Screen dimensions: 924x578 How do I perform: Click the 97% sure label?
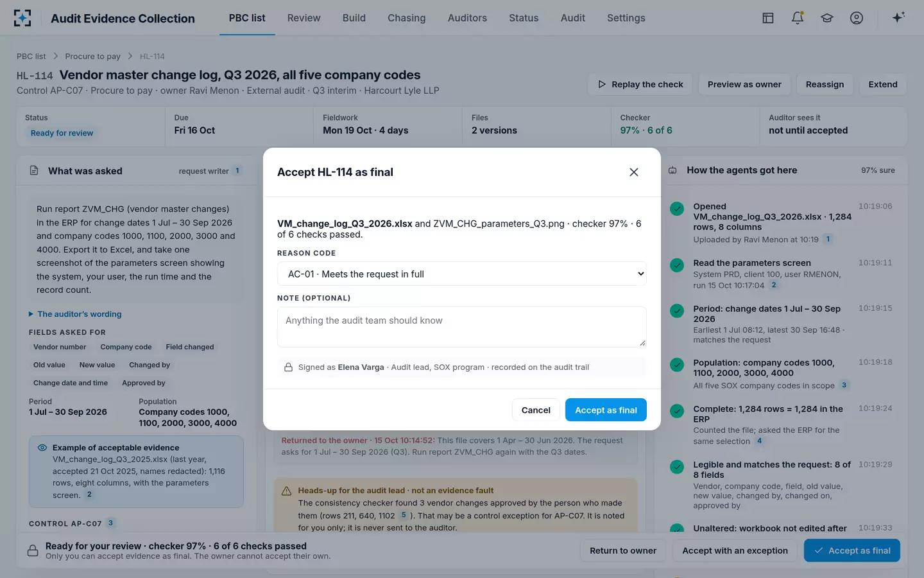click(878, 170)
